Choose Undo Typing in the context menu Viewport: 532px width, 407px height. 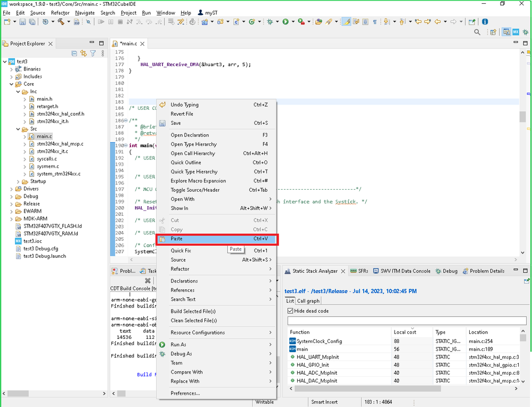[216, 105]
